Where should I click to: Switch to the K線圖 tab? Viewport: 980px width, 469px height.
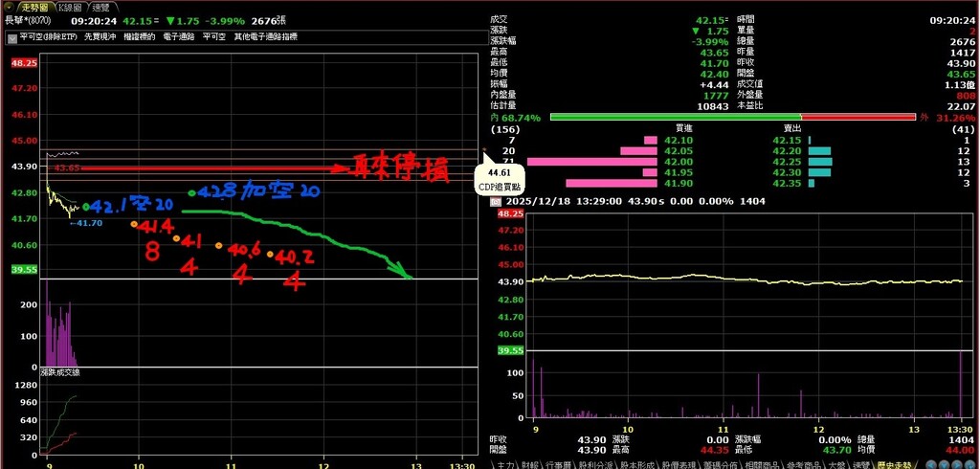[71, 7]
